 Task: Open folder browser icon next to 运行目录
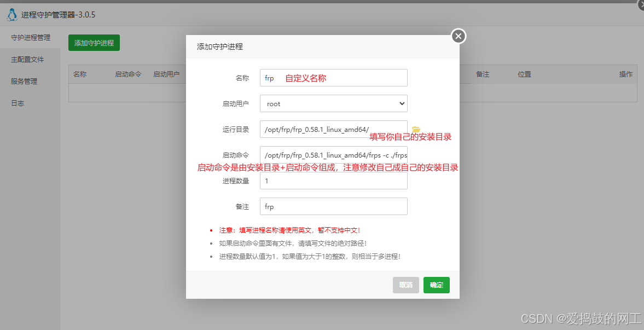pos(416,130)
